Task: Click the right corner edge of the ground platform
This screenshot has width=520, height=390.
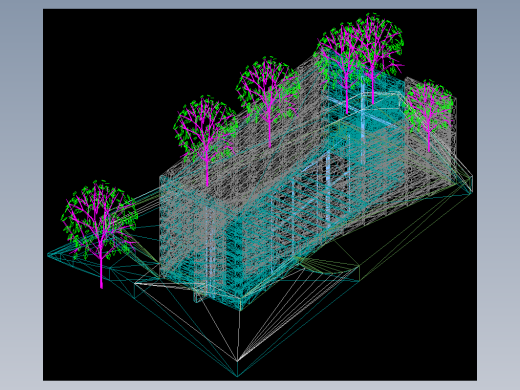Action: point(472,184)
